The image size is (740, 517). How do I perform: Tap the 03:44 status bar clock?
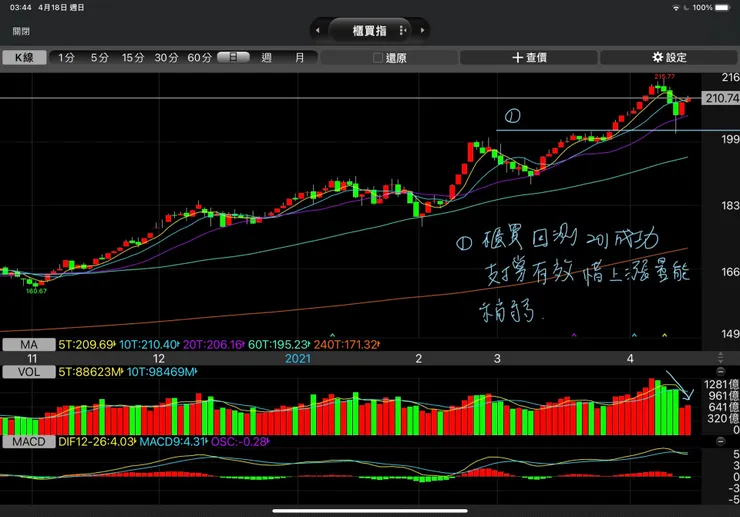(20, 8)
